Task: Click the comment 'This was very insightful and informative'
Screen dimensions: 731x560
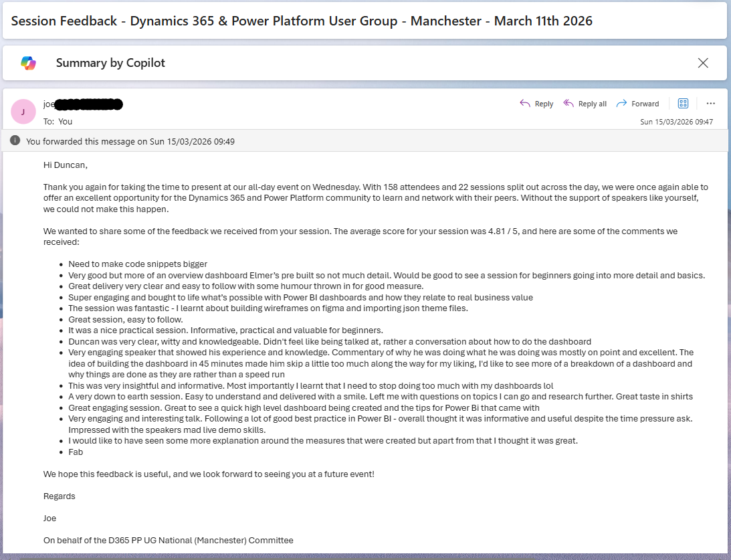Action: coord(311,385)
